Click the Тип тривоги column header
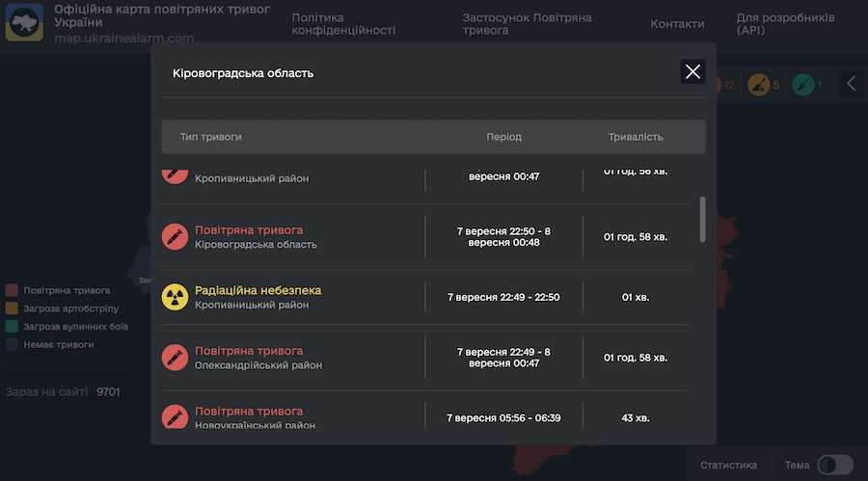 click(210, 137)
